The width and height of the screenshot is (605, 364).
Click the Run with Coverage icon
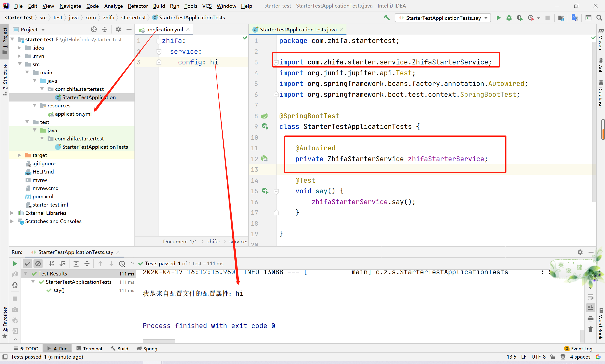[519, 18]
